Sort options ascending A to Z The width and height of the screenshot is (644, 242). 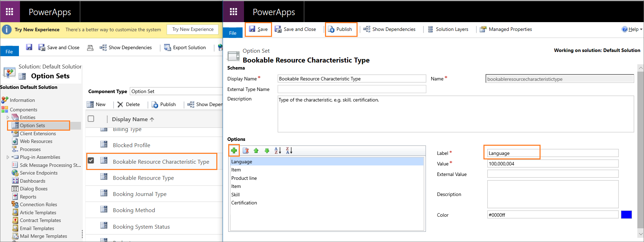point(278,151)
